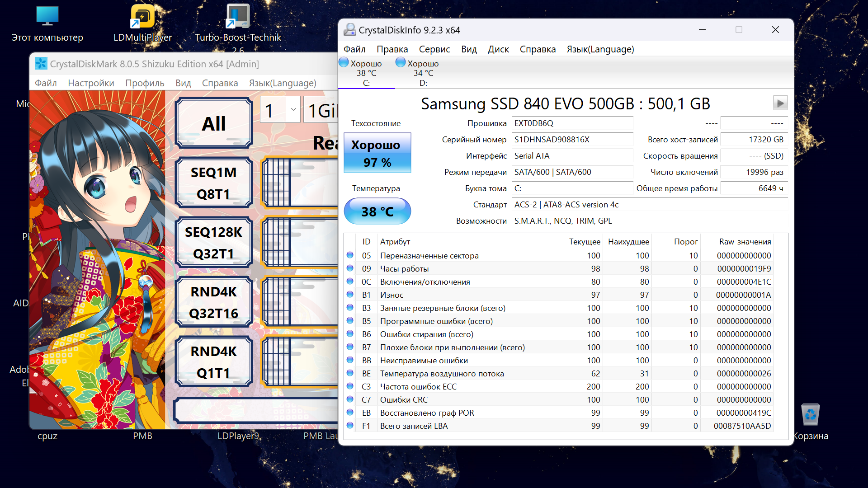Screen dimensions: 868x488
Task: Open the 1GiB test size dropdown
Action: point(322,110)
